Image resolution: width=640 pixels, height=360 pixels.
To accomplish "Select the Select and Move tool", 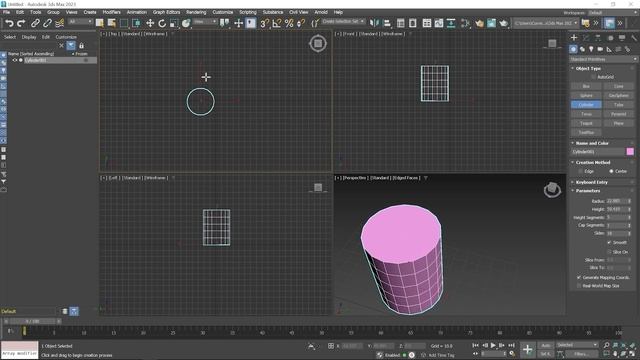I will click(x=150, y=23).
